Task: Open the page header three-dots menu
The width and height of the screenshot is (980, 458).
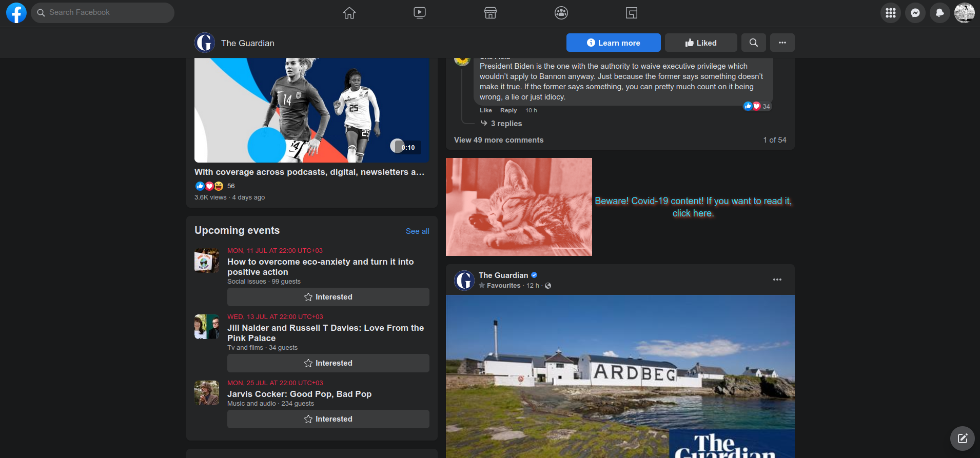Action: (x=782, y=43)
